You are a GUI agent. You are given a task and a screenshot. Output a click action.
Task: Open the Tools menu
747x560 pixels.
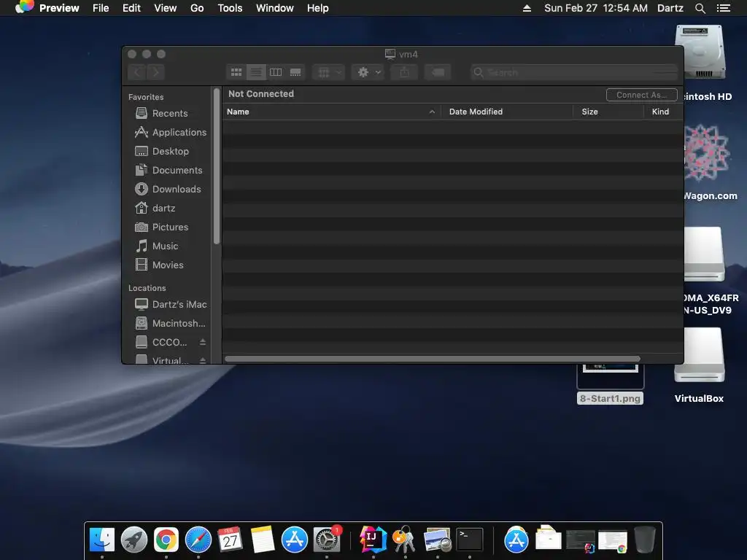click(230, 8)
